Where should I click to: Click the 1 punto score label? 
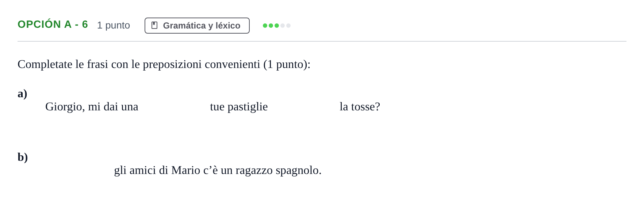pyautogui.click(x=114, y=25)
